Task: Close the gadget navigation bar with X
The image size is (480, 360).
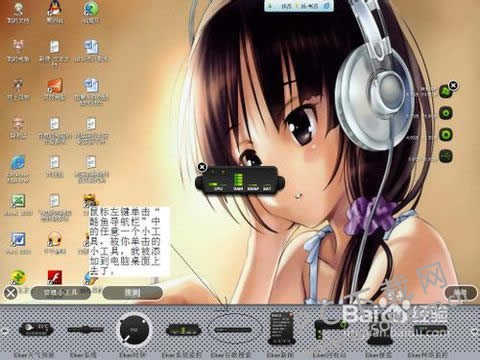Action: coord(11,293)
